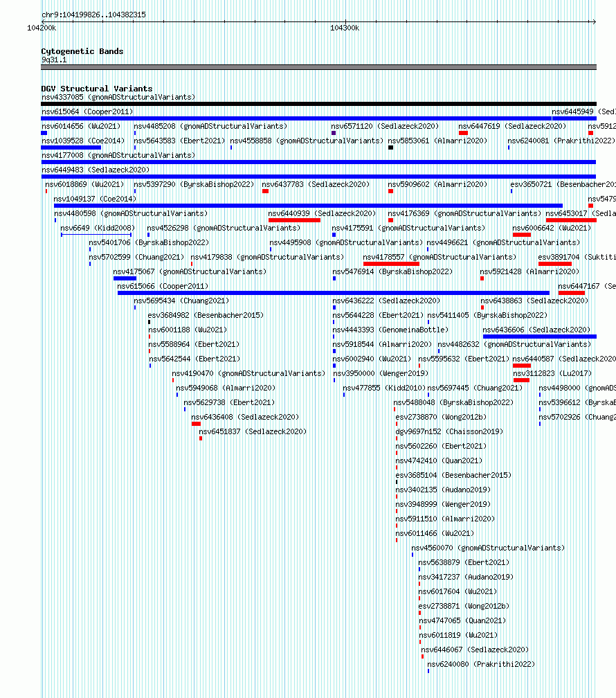
Task: Open nsv4480598 gnomADStructuralVariants label
Action: 131,214
